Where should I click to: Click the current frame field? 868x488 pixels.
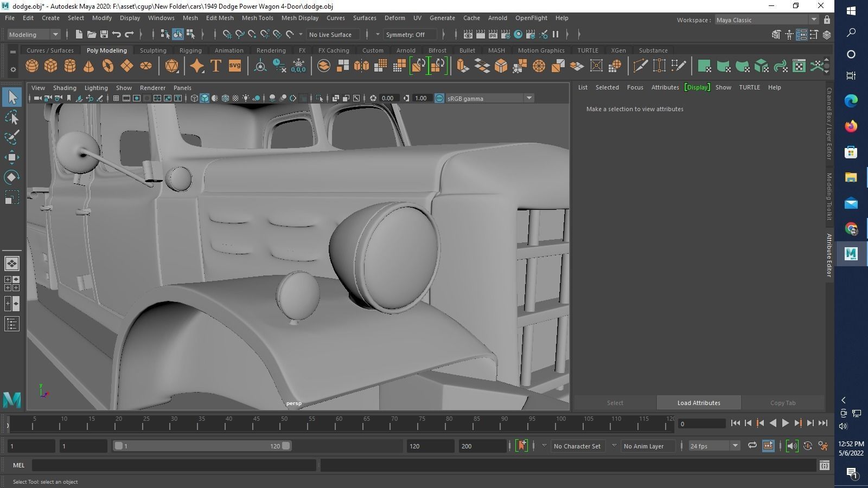[701, 423]
